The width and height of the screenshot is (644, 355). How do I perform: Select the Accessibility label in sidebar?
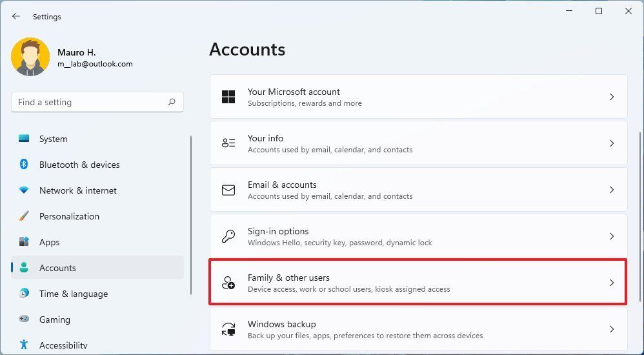click(x=63, y=345)
